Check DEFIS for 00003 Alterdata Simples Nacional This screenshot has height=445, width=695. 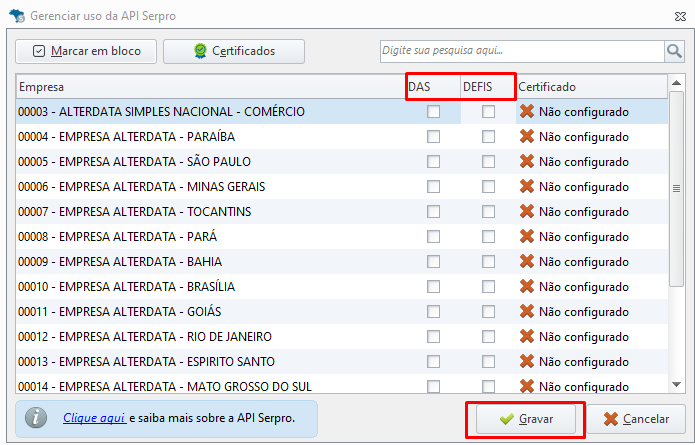pyautogui.click(x=488, y=112)
